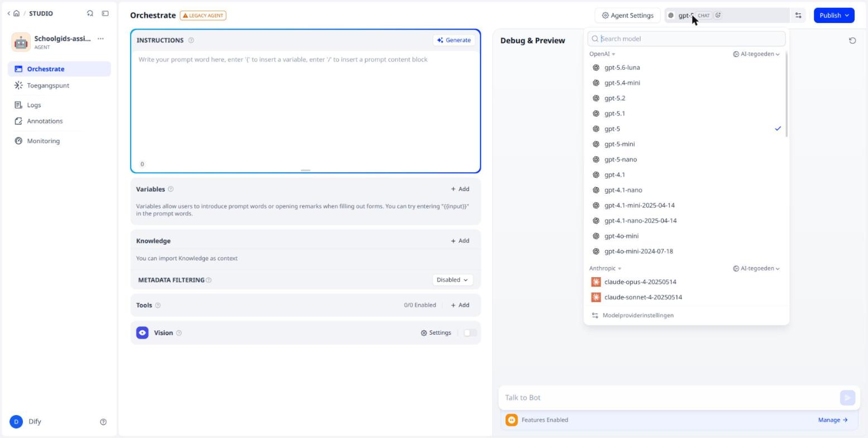
Task: Open the Logs sidebar tab
Action: [x=59, y=105]
